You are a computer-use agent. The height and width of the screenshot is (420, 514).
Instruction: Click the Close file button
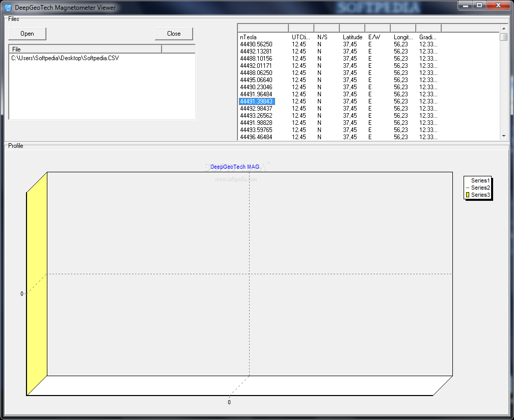[174, 34]
